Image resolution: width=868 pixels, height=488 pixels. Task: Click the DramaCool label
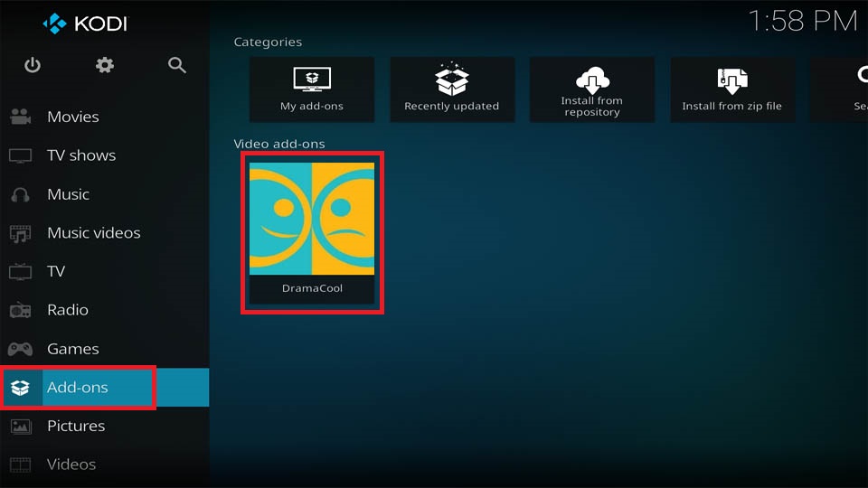click(312, 288)
